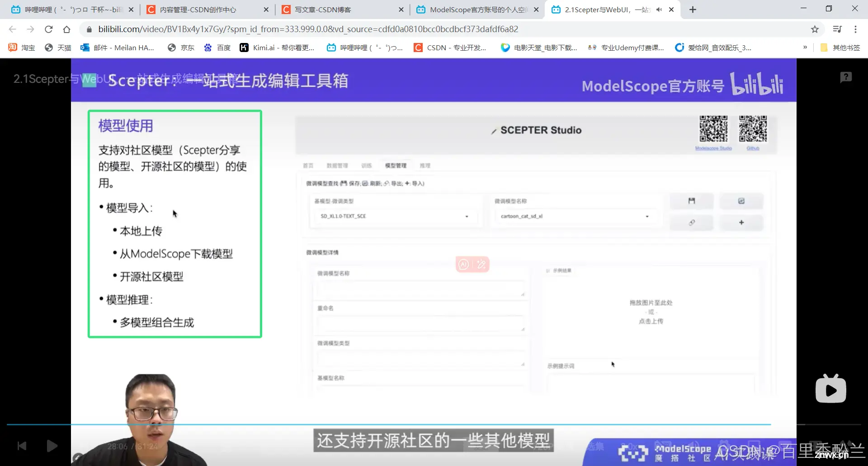Open the 百度 bookmark
This screenshot has width=868, height=466.
(217, 48)
